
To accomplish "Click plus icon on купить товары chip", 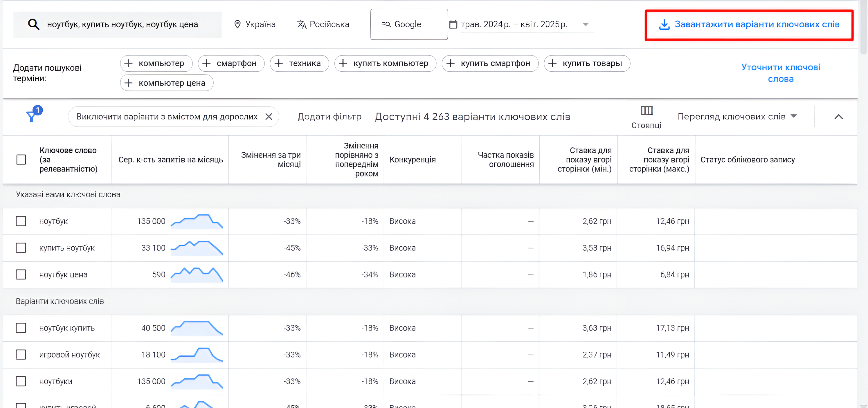I will pyautogui.click(x=553, y=63).
